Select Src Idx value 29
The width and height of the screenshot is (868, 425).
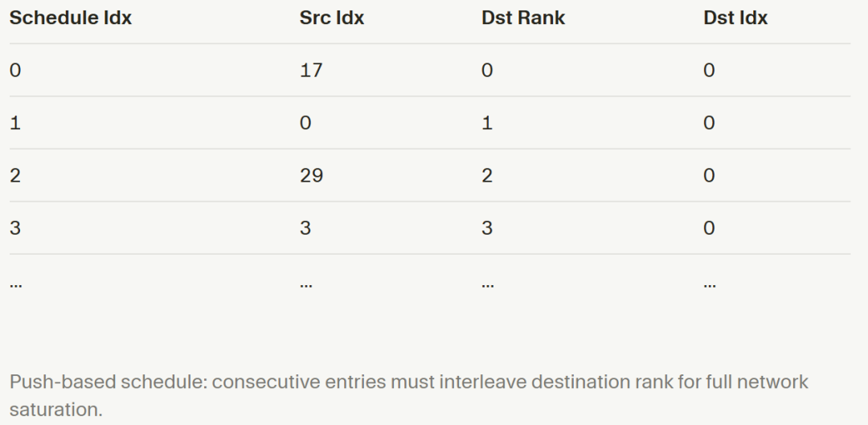click(311, 175)
